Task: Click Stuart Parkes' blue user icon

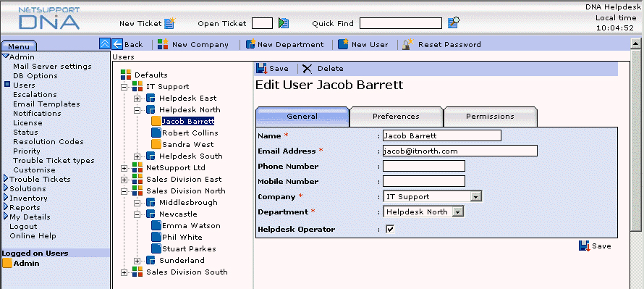Action: tap(156, 248)
